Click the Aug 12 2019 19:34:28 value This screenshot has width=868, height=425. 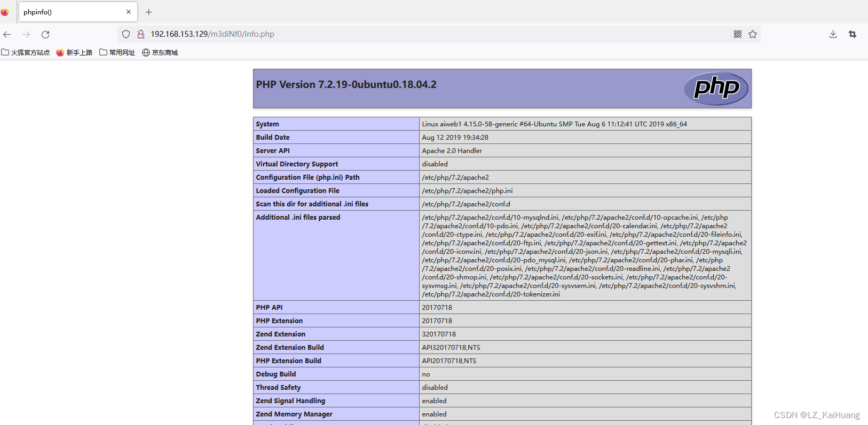(455, 138)
